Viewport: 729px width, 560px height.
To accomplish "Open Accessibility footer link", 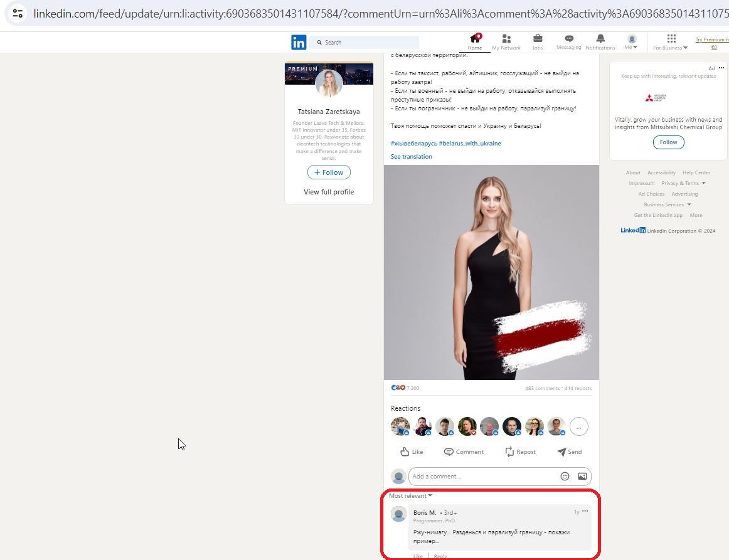I will click(661, 172).
